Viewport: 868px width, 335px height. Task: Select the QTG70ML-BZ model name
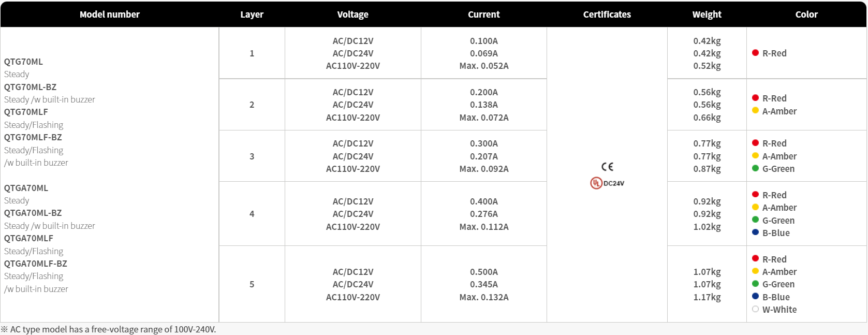click(30, 87)
